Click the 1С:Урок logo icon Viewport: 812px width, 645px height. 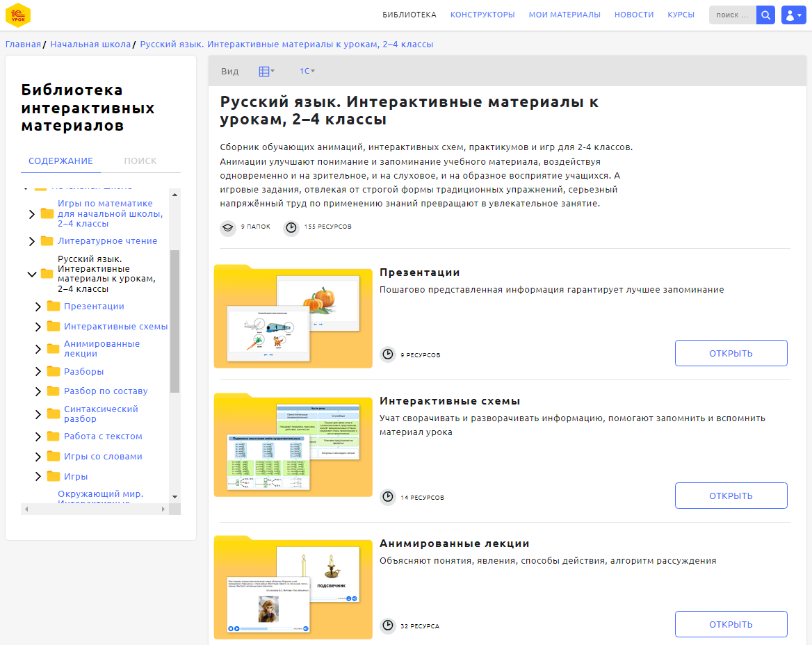click(x=19, y=15)
